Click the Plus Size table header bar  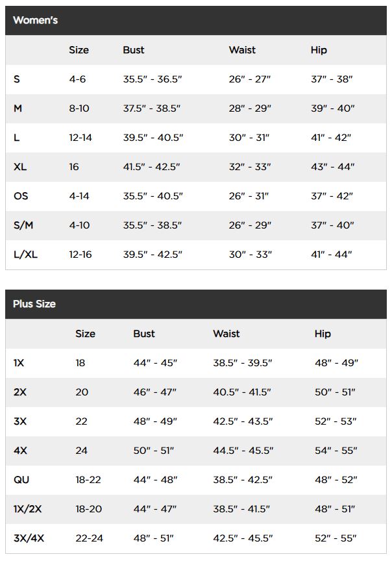[195, 304]
